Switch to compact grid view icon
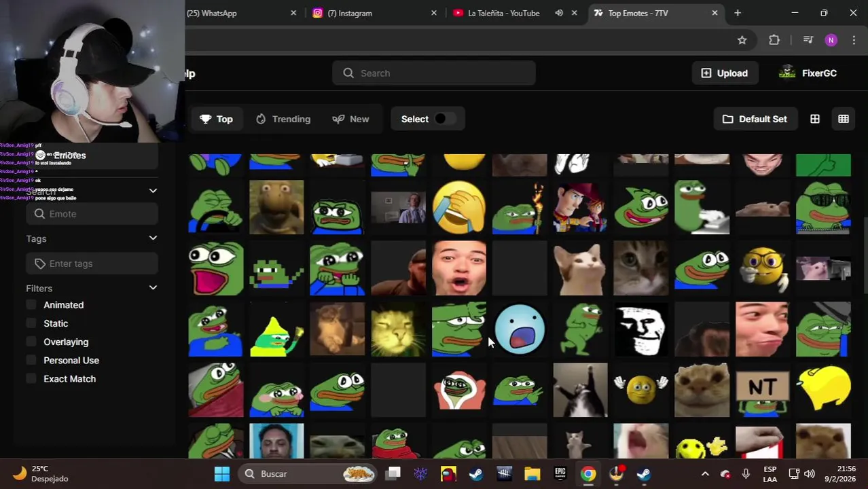Screen dimensions: 868x489 pyautogui.click(x=844, y=119)
